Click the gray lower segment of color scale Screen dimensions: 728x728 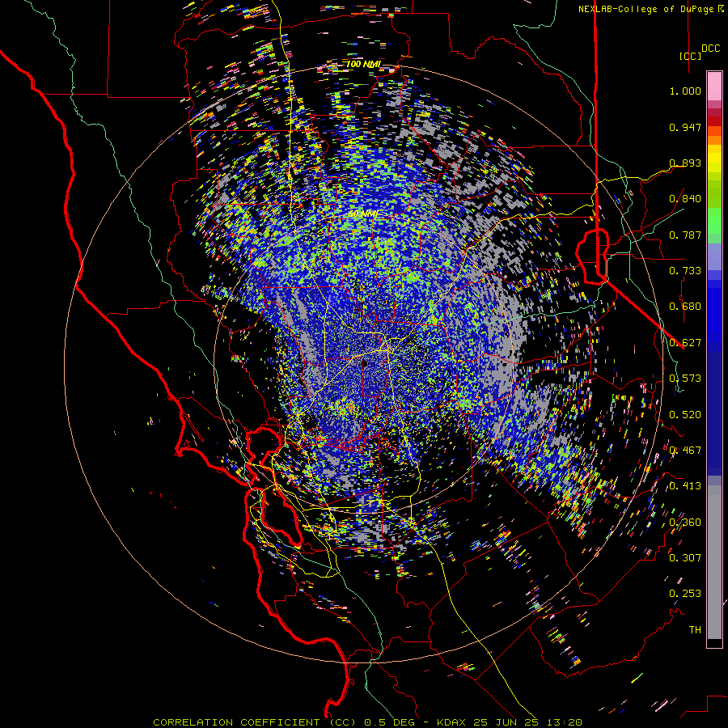tap(714, 562)
